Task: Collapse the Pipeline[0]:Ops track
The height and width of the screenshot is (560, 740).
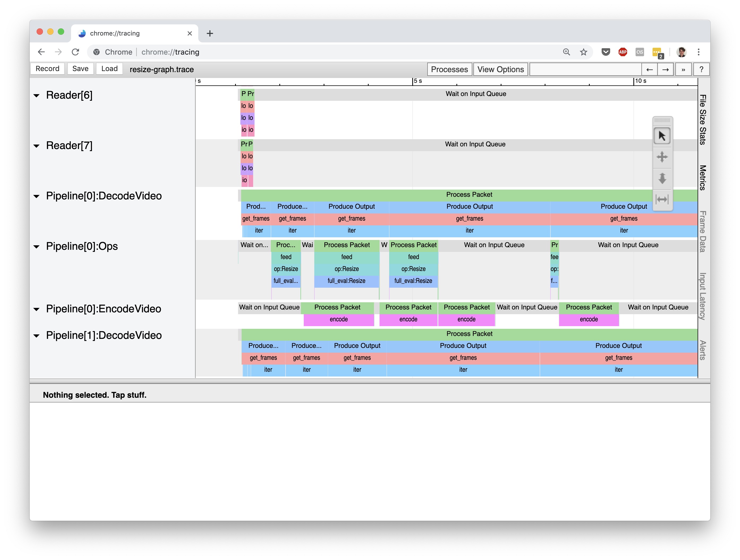Action: (x=37, y=247)
